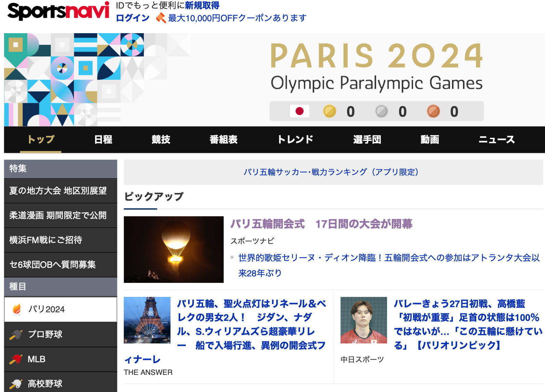This screenshot has width=545, height=392.
Task: Open the 最大10,000円OFFクーポン link
Action: (x=237, y=18)
